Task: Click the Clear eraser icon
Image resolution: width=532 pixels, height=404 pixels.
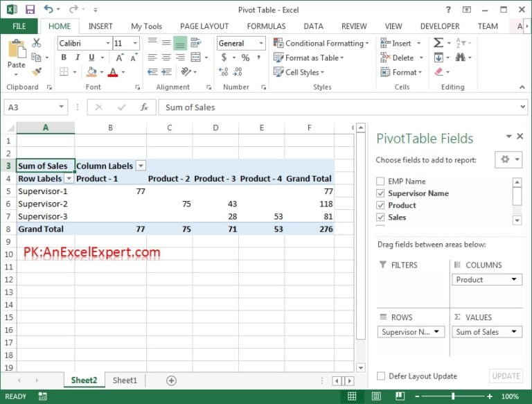Action: 438,71
